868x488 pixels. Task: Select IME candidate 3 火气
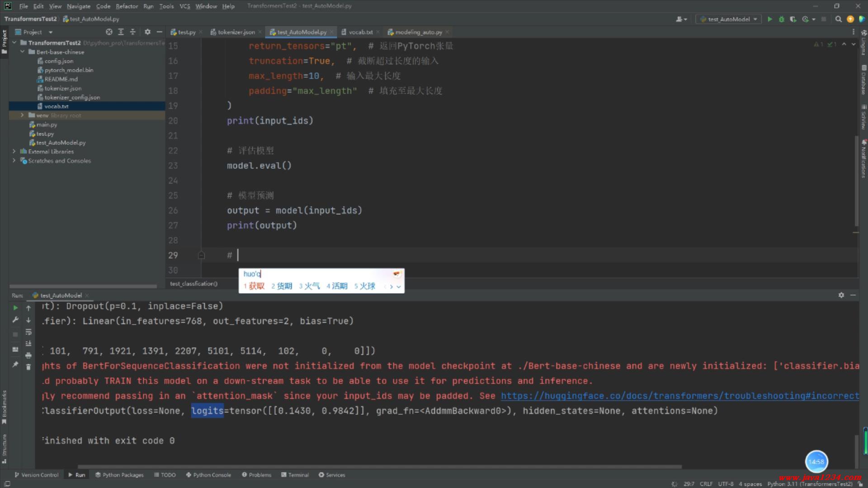point(309,286)
